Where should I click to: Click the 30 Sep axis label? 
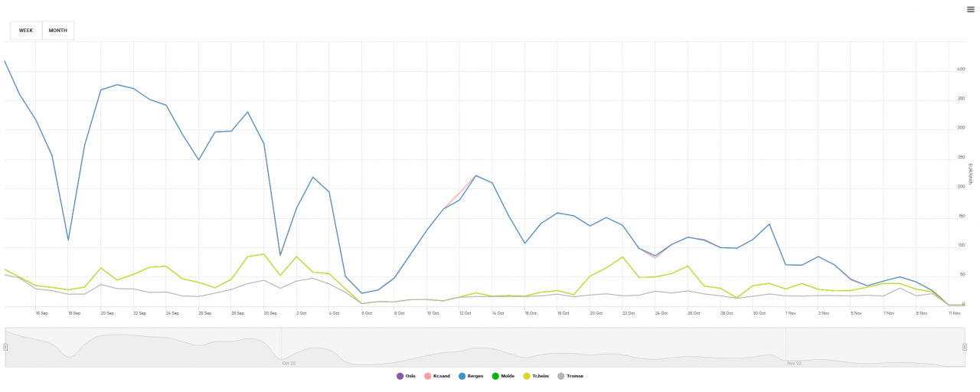tap(269, 313)
